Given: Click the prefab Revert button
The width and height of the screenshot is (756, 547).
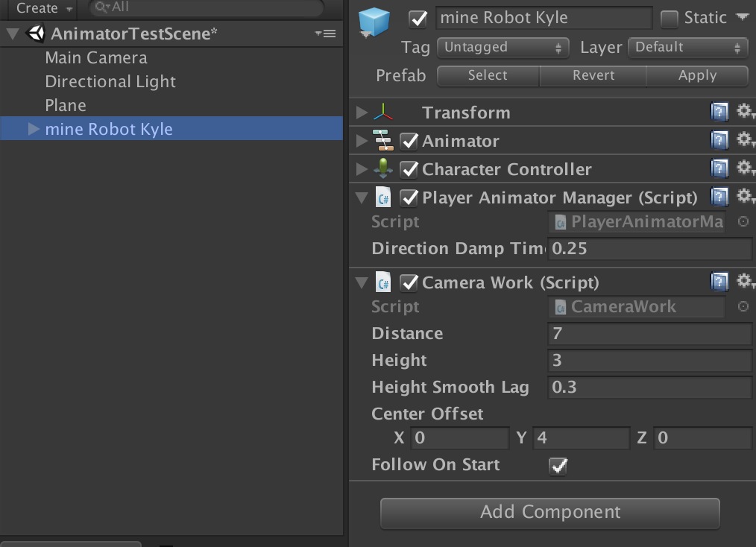Looking at the screenshot, I should click(x=593, y=76).
